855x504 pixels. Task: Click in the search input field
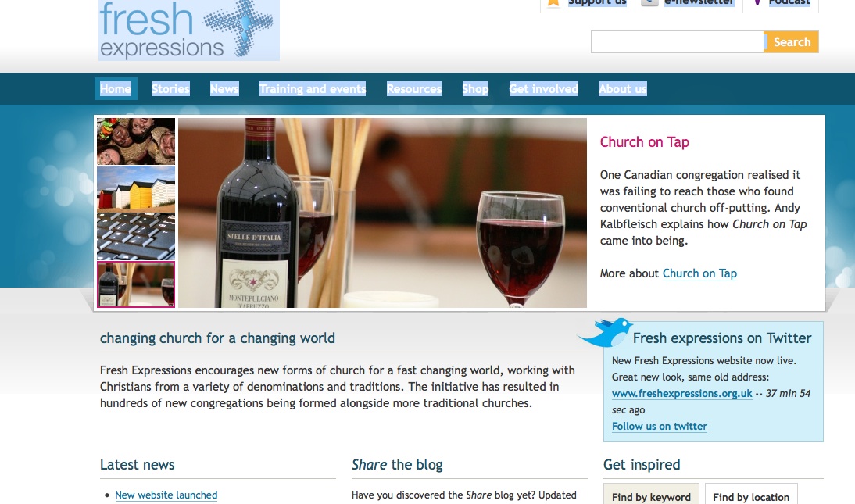pos(678,42)
